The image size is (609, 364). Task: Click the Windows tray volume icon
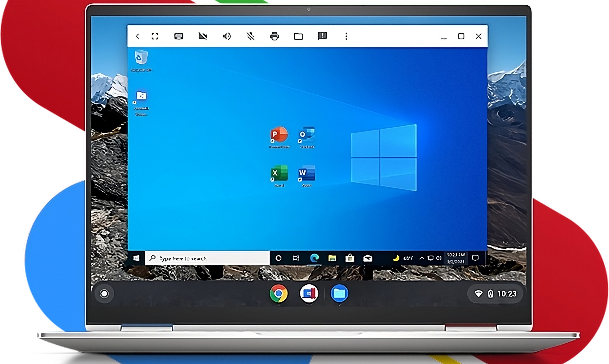(x=439, y=258)
